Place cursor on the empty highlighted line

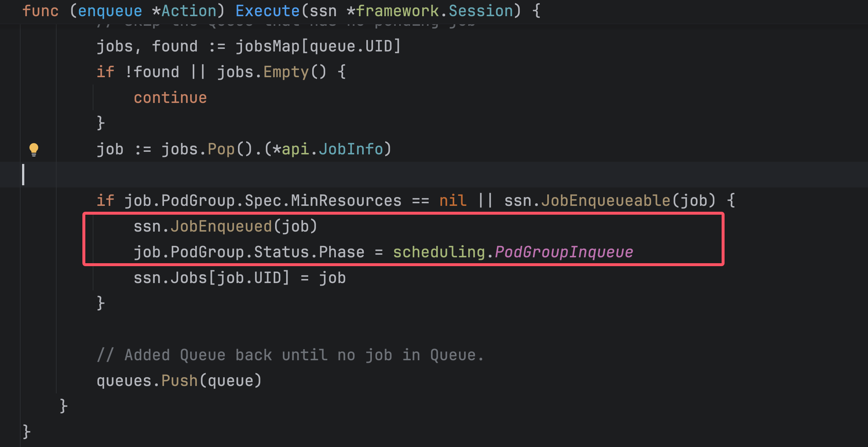[257, 175]
